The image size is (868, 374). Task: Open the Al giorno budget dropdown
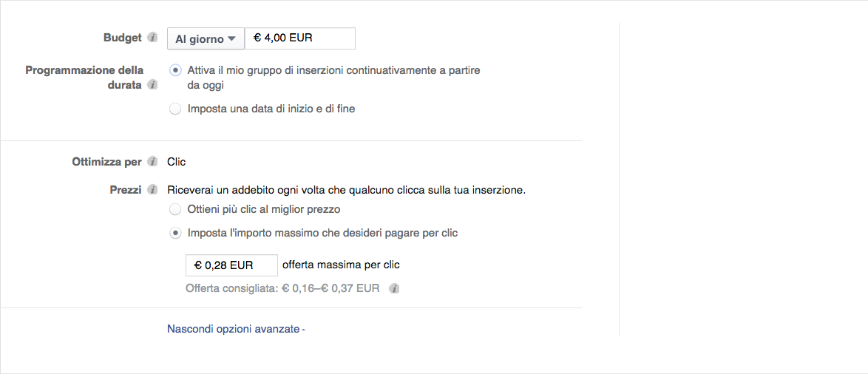(206, 38)
